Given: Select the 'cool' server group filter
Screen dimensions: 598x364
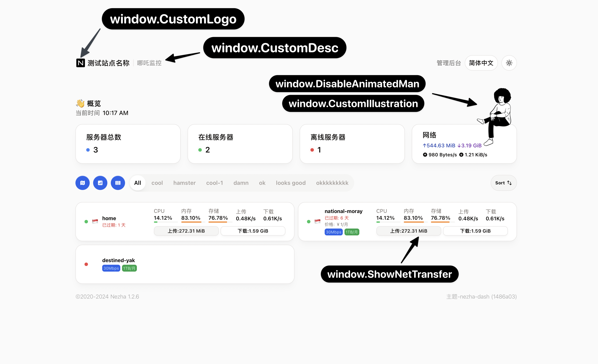Looking at the screenshot, I should [x=157, y=183].
